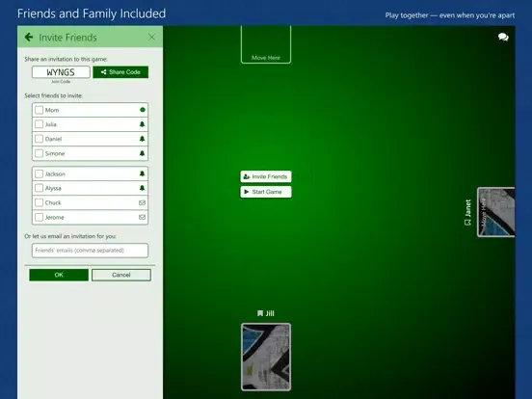Click the "Friends and Family Included" heading
Viewport: 532px width, 399px height.
(92, 13)
